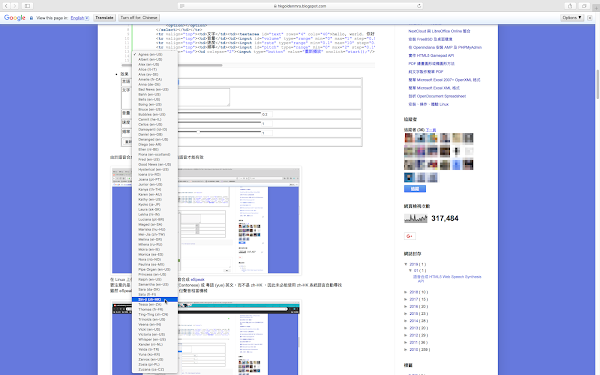Choose Good News (en-US) voice
The image size is (600, 375).
click(155, 164)
